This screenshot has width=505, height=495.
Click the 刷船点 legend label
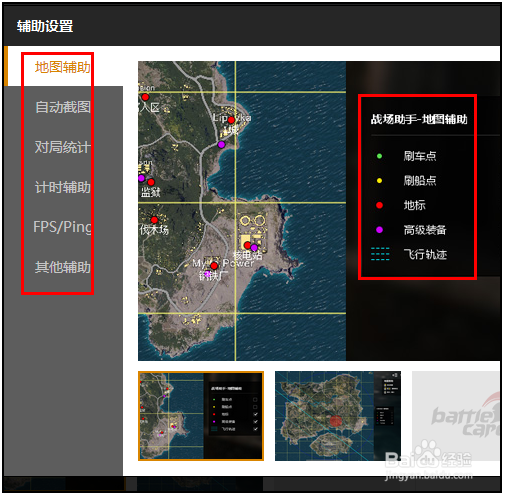420,181
